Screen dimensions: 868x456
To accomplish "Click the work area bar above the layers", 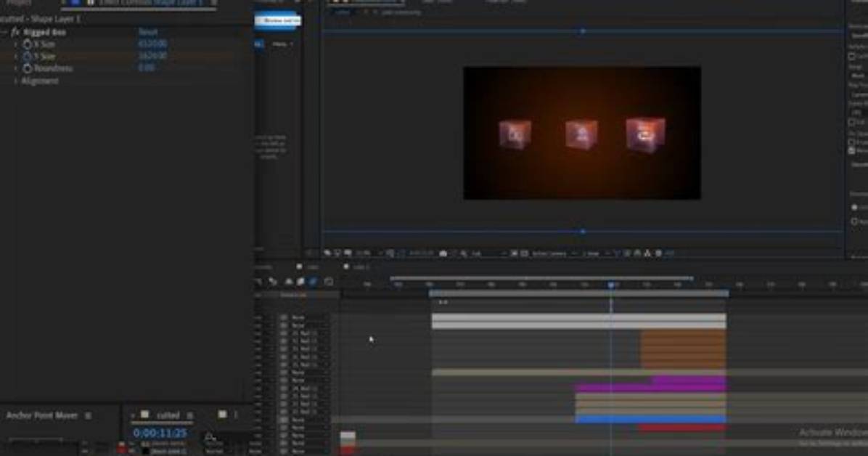I will (578, 293).
